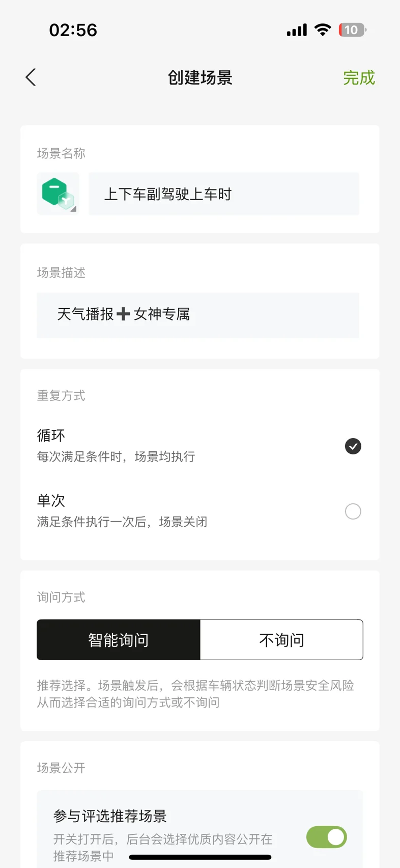Tap the 循环 option label
Image resolution: width=400 pixels, height=868 pixels.
[51, 436]
